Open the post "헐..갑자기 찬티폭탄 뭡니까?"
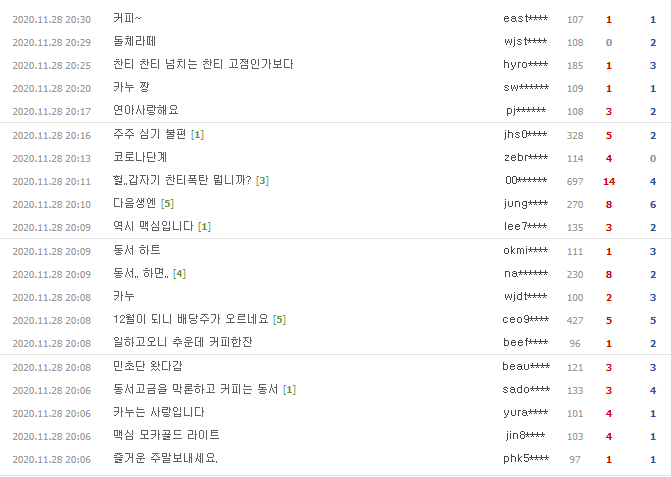 click(x=182, y=181)
